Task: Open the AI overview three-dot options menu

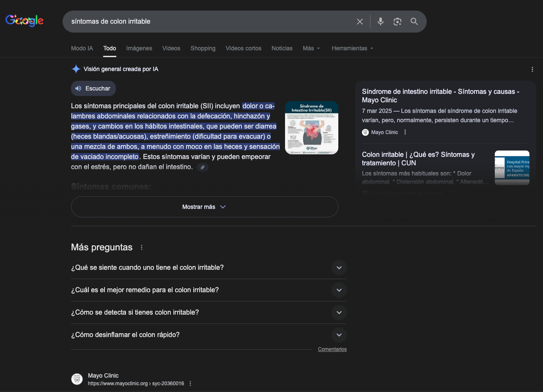Action: pos(532,69)
